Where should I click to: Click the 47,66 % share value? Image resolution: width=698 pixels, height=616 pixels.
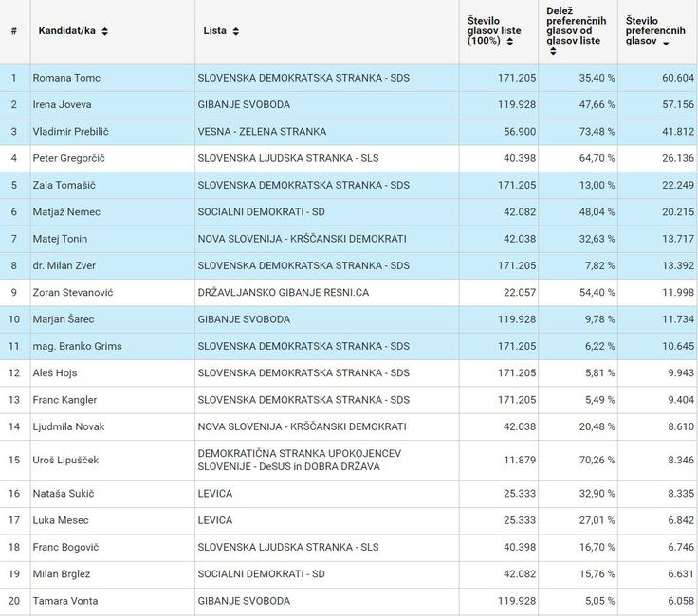point(597,104)
